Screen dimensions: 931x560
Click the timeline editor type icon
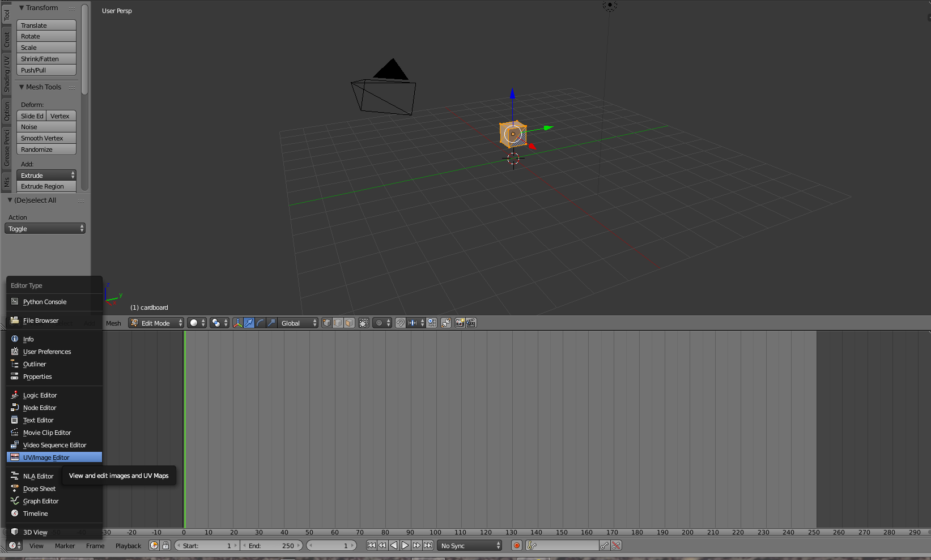pyautogui.click(x=15, y=546)
